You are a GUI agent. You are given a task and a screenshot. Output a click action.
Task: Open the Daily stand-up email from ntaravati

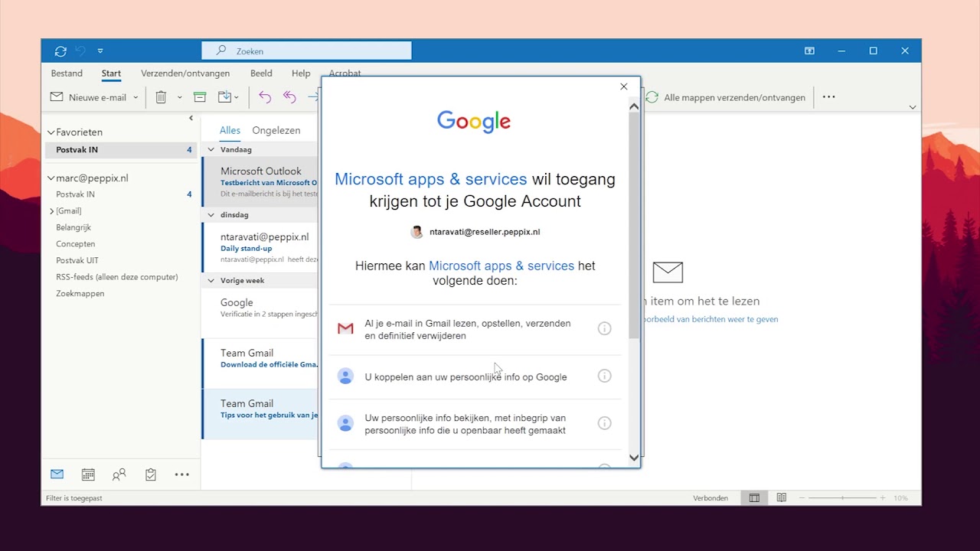click(x=261, y=248)
